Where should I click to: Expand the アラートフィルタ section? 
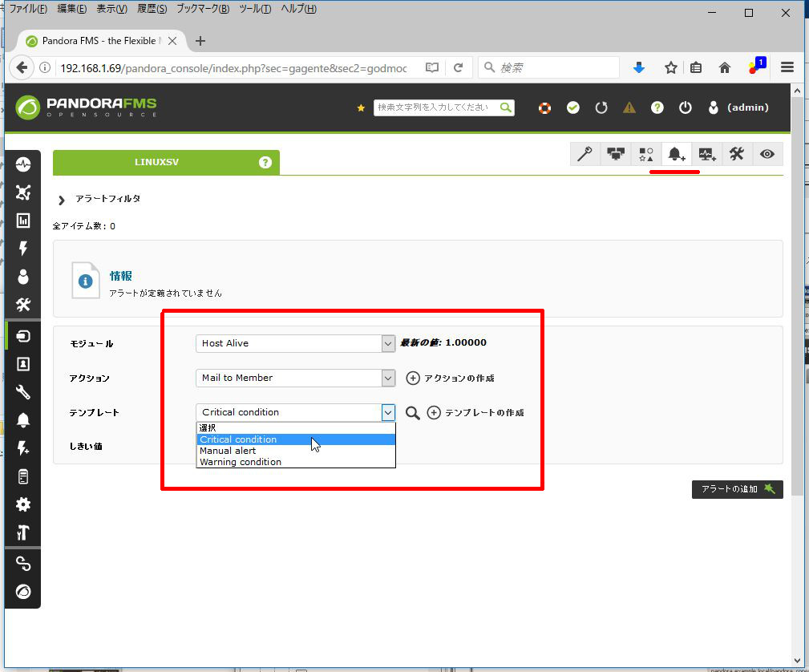107,199
